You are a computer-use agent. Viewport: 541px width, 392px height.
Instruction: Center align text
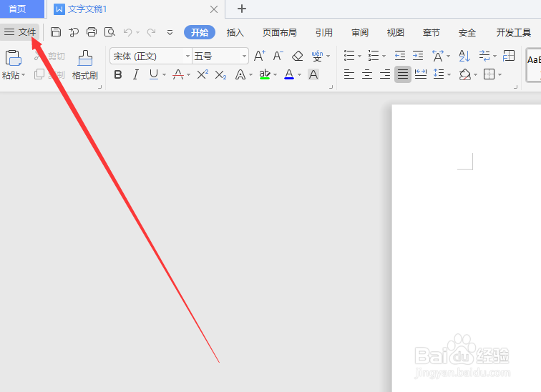367,74
